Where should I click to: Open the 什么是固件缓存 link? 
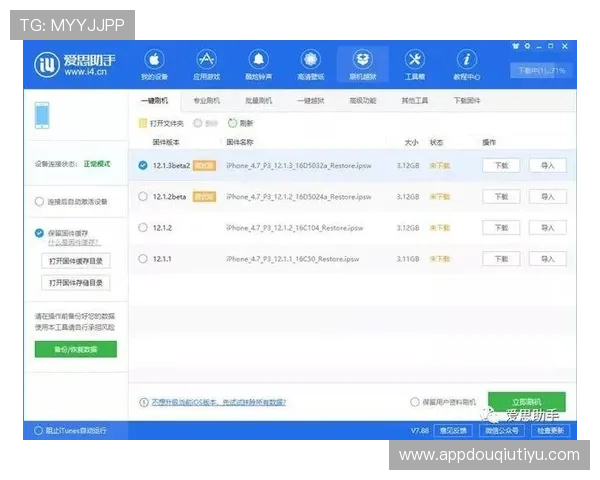pos(75,242)
